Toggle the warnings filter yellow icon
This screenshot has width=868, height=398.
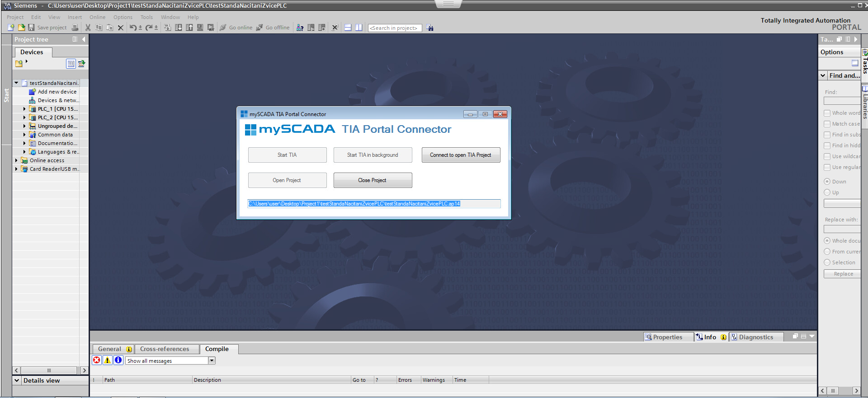[108, 360]
